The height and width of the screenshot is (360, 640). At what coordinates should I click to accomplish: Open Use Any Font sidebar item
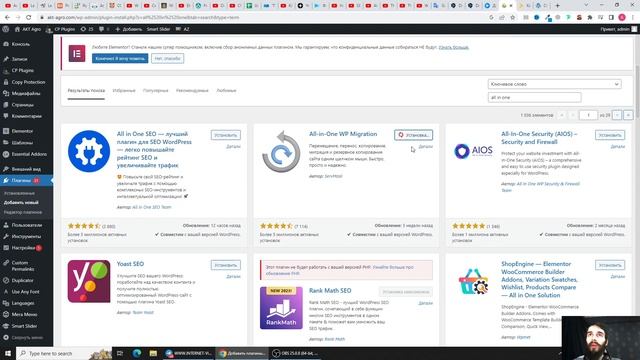pos(27,292)
